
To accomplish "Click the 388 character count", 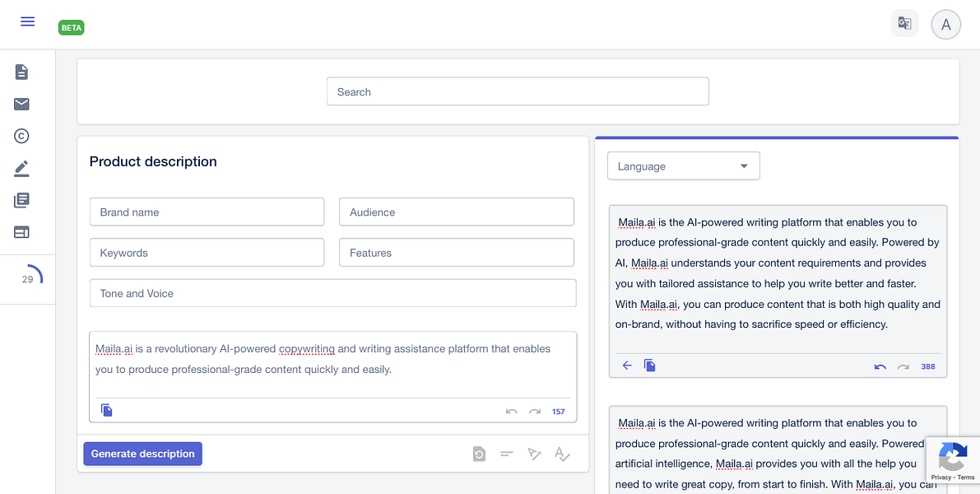I will coord(928,366).
